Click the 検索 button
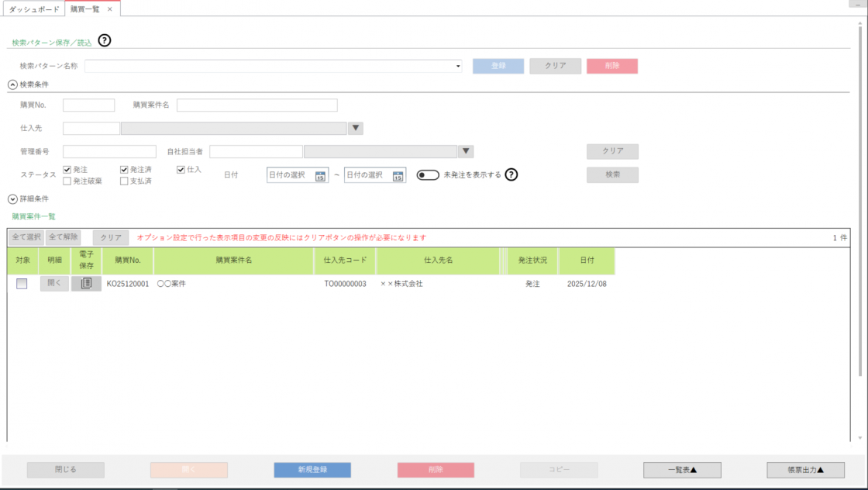Image resolution: width=868 pixels, height=490 pixels. 611,175
